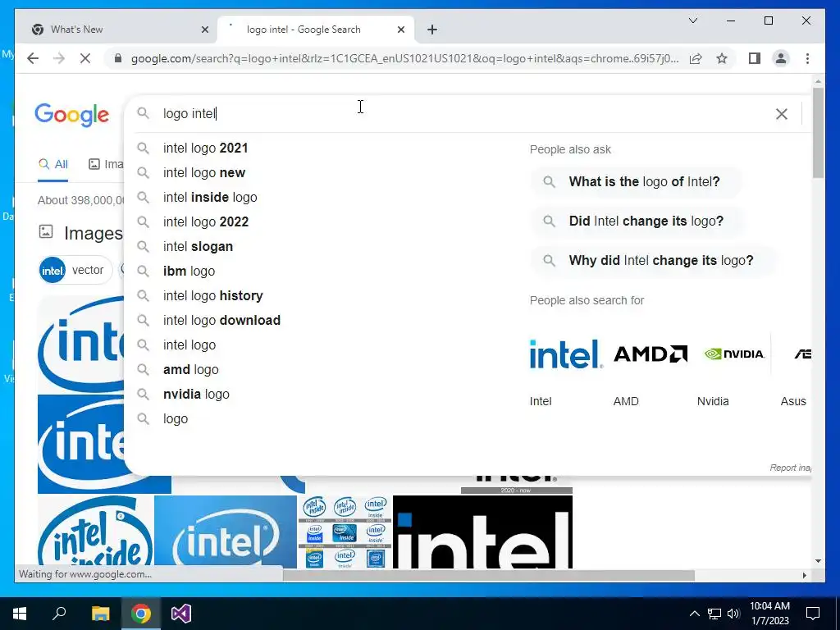Click the share this page icon
Image resolution: width=840 pixels, height=630 pixels.
click(696, 58)
